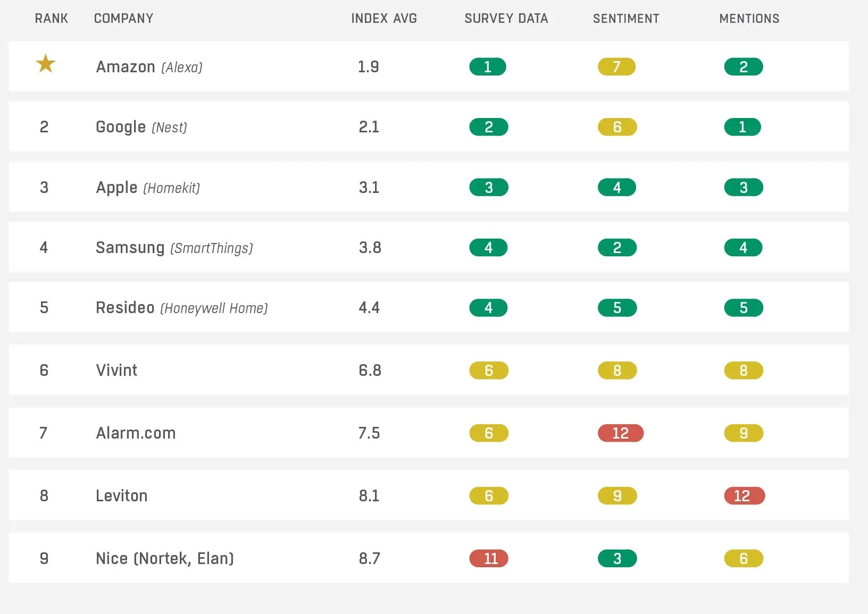The width and height of the screenshot is (868, 614).
Task: Click Nice's green sentiment badge 3
Action: click(617, 559)
